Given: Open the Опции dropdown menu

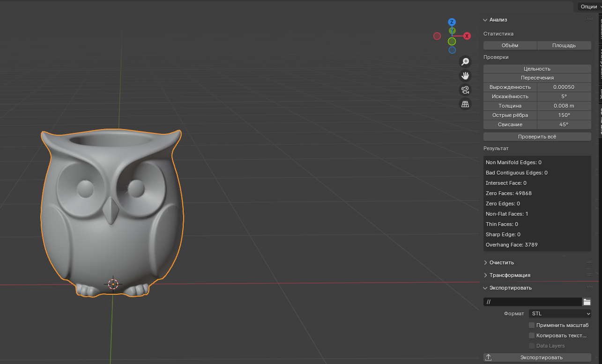Looking at the screenshot, I should coord(588,7).
